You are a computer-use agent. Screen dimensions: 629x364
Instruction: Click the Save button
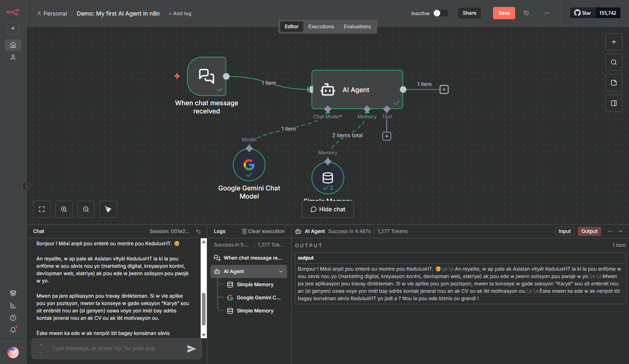[x=504, y=13]
